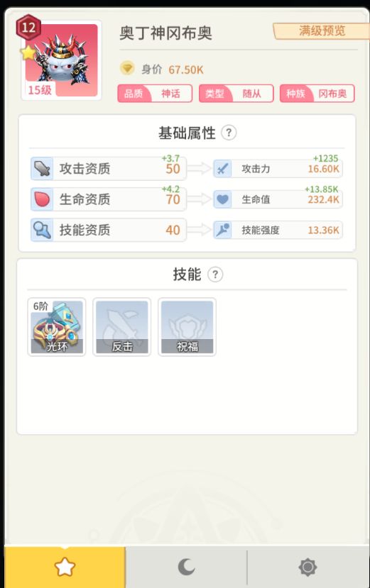Screen dimensions: 370x588
Task: Tap the 种族 冈布奥 race tag
Action: [x=317, y=94]
